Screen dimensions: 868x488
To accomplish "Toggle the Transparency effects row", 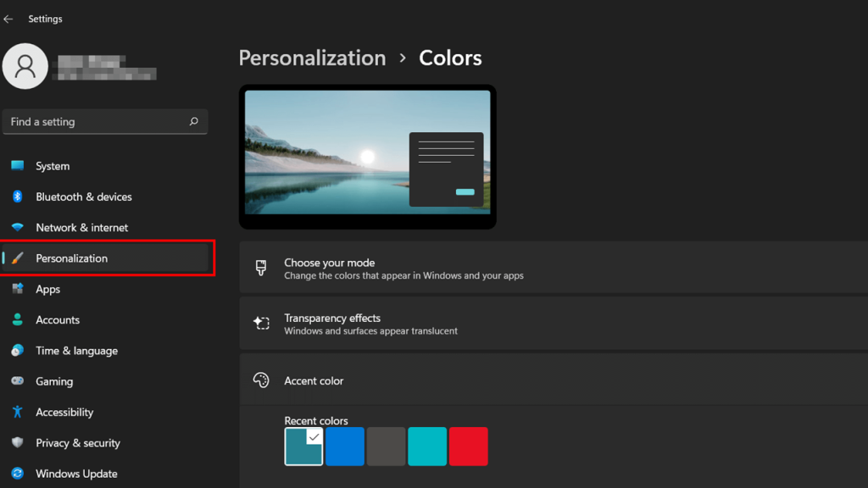I will [553, 324].
